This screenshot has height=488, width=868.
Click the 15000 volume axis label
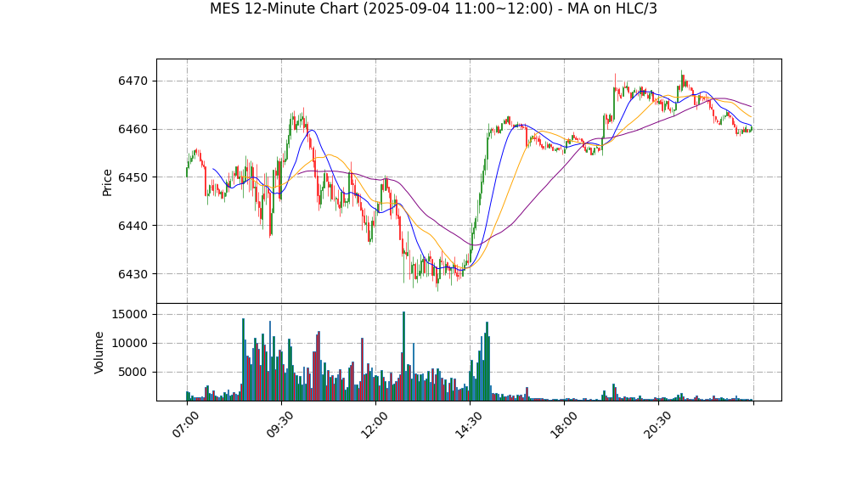click(129, 315)
